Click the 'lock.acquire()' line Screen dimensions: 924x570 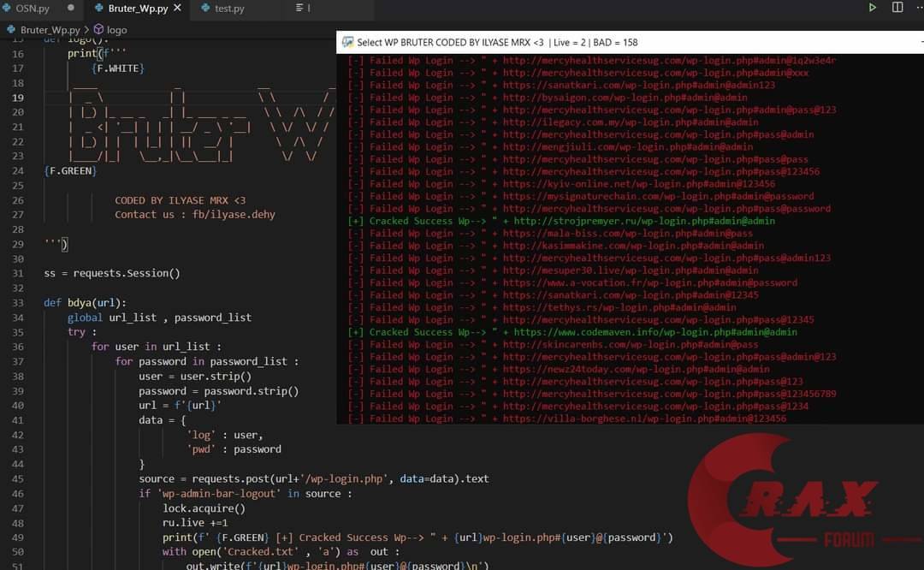tap(204, 508)
